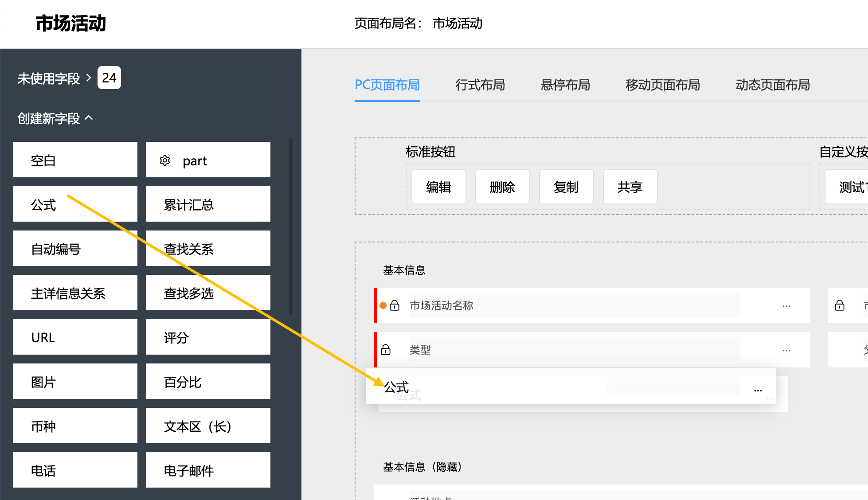Switch to 行式布局 tab
Screen dimensions: 868x500
(480, 85)
